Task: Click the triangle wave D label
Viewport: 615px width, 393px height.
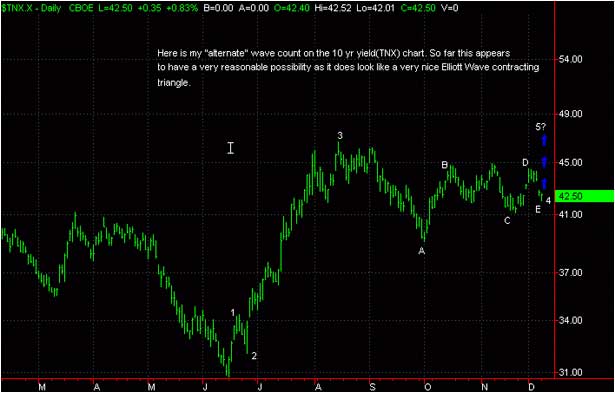Action: [526, 163]
